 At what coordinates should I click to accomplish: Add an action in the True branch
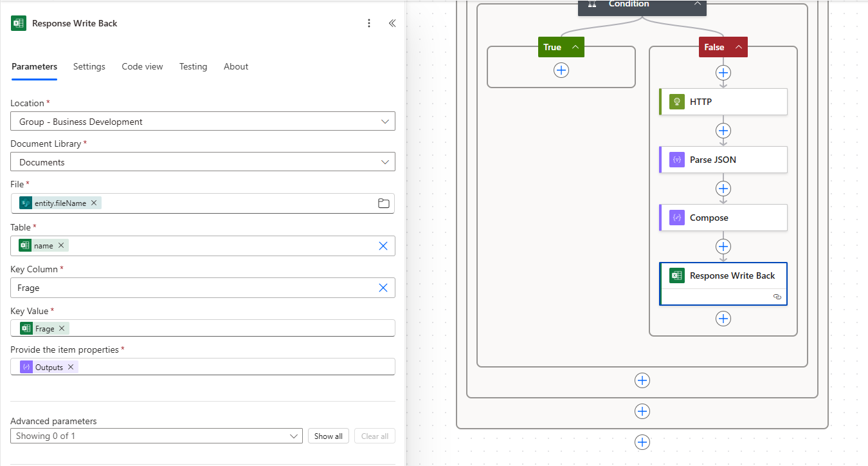pos(561,70)
